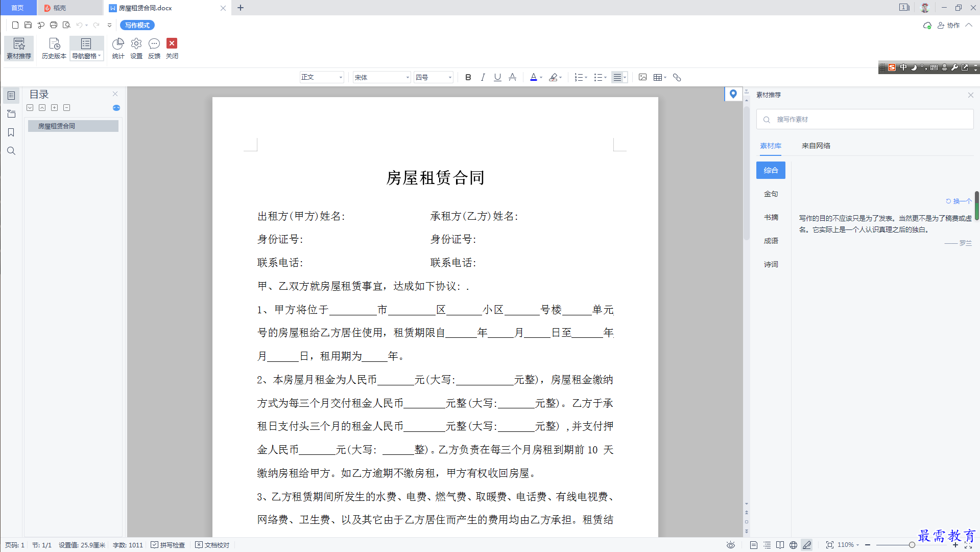Open the bullet list dropdown arrow
The height and width of the screenshot is (552, 980).
[x=606, y=78]
